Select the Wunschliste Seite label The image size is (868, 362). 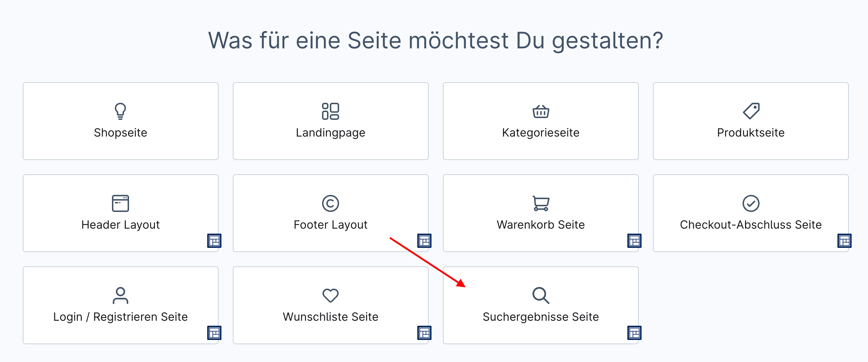pyautogui.click(x=331, y=317)
